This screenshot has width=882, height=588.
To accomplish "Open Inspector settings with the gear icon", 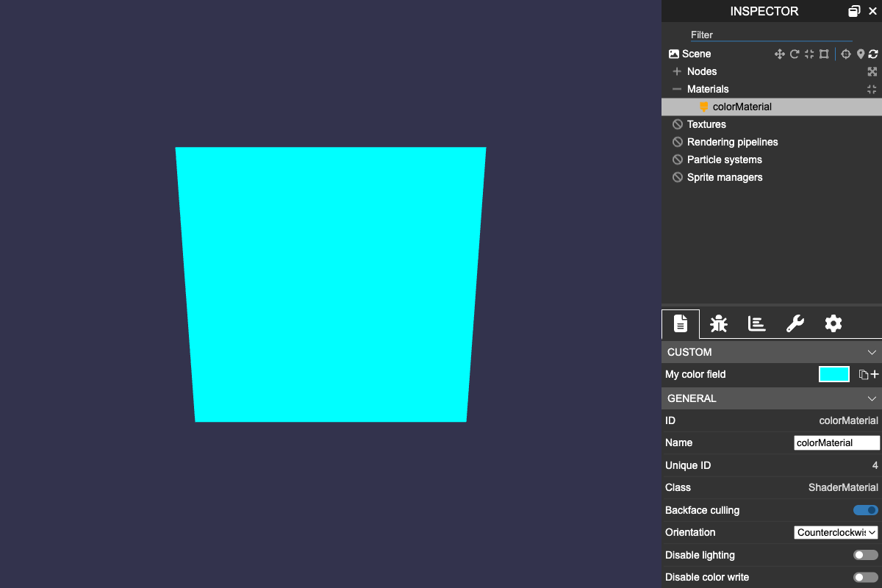I will [x=833, y=323].
